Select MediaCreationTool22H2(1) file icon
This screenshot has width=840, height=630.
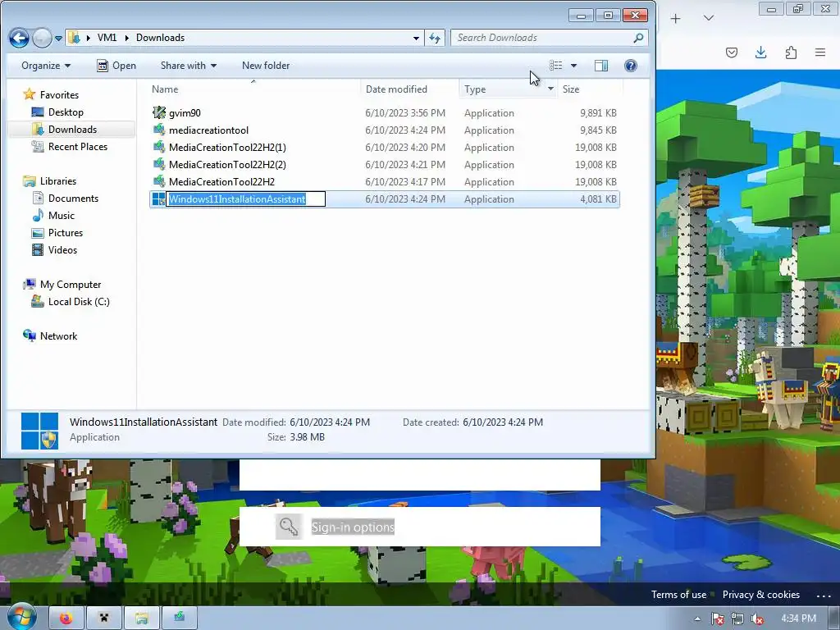158,147
